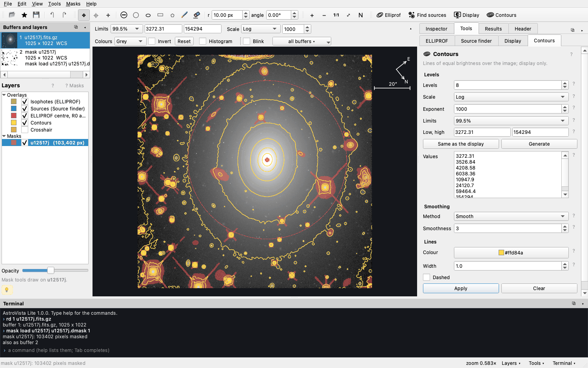Select the eraser tool
The image size is (588, 368).
coord(197,15)
